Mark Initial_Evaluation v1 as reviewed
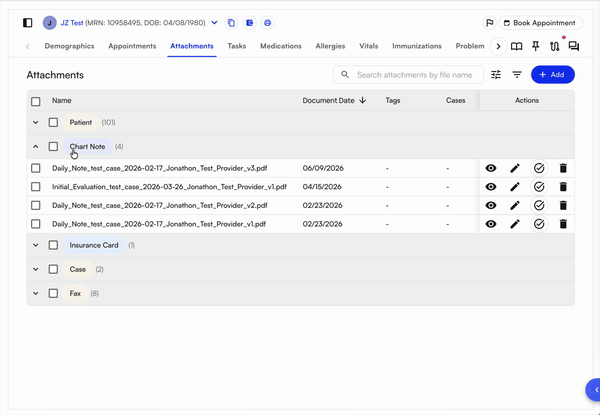 539,187
